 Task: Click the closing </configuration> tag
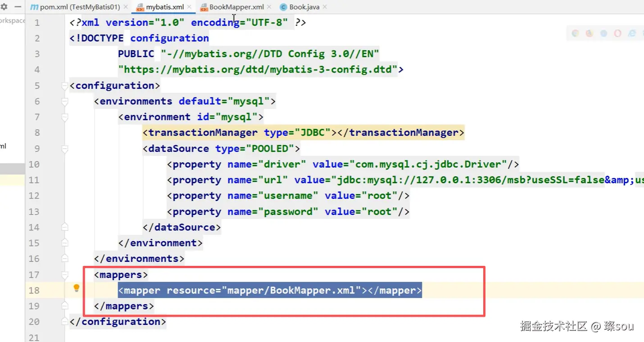click(118, 322)
